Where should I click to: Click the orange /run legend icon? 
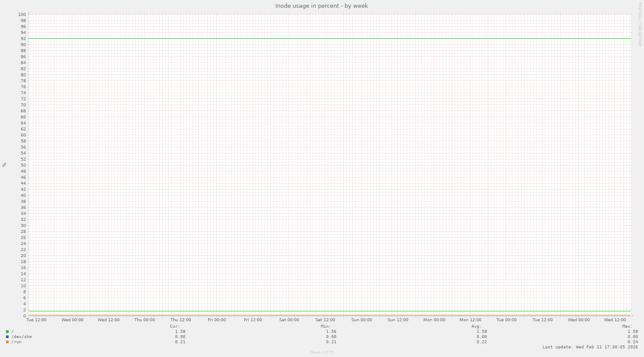coord(6,342)
